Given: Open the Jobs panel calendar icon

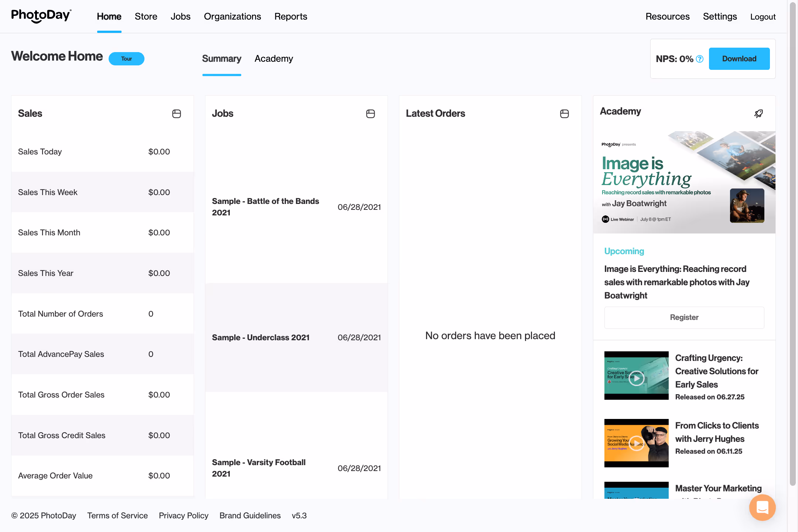Looking at the screenshot, I should (371, 114).
